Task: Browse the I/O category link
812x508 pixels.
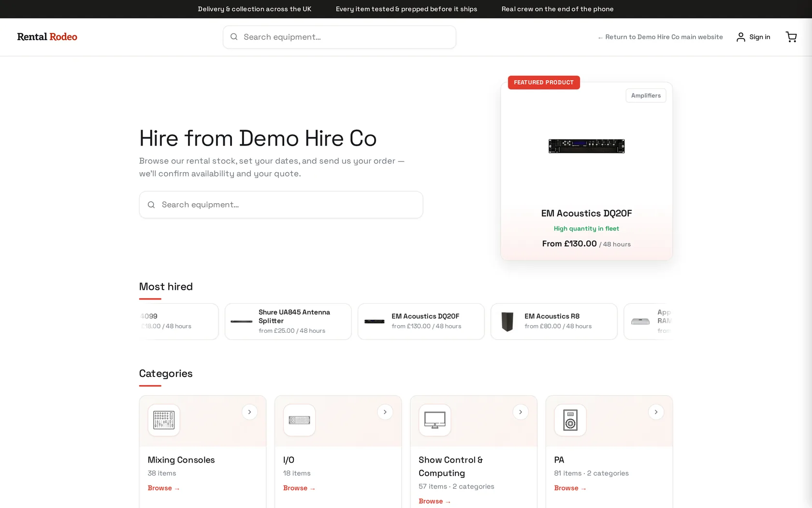Action: coord(299,488)
